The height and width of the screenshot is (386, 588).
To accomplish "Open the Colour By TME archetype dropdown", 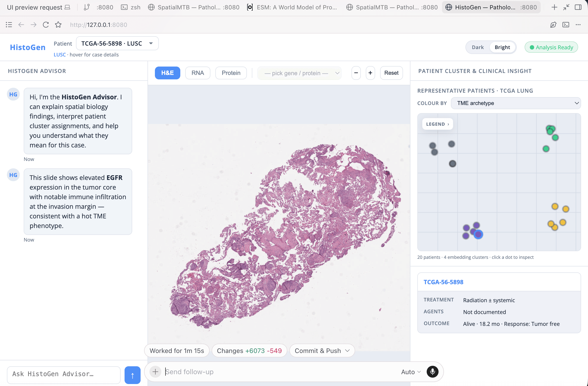I will click(516, 103).
